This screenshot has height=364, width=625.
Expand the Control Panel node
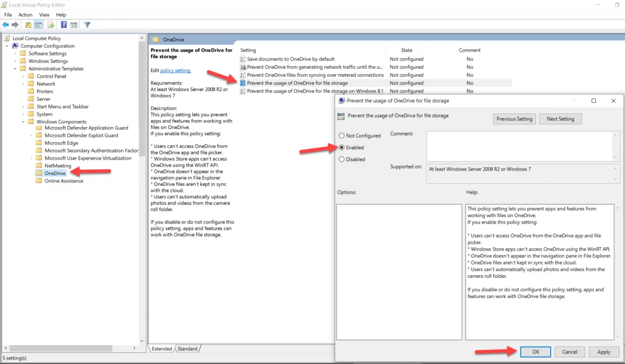[x=23, y=76]
